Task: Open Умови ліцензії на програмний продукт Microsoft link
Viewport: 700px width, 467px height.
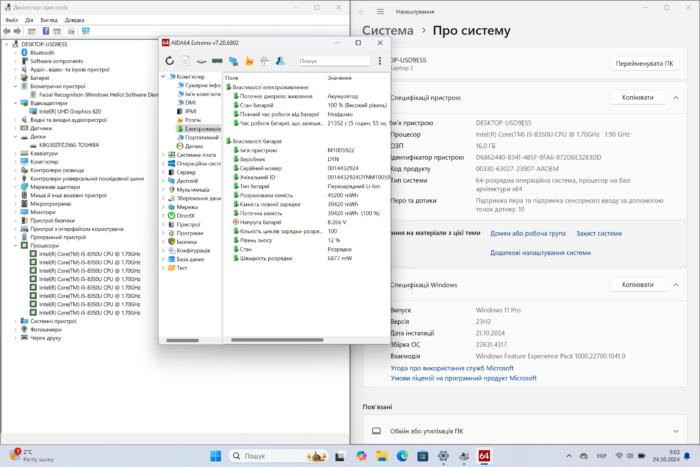Action: click(463, 378)
